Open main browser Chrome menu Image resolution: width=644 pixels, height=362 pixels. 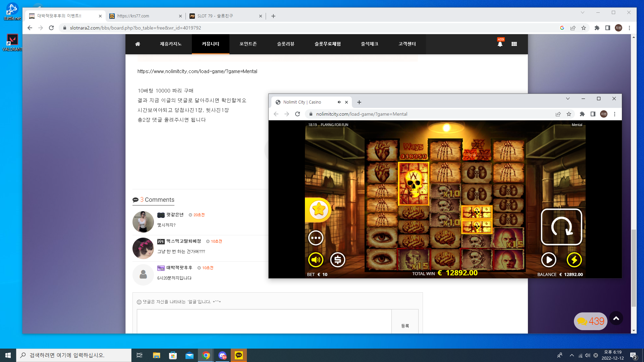tap(629, 28)
